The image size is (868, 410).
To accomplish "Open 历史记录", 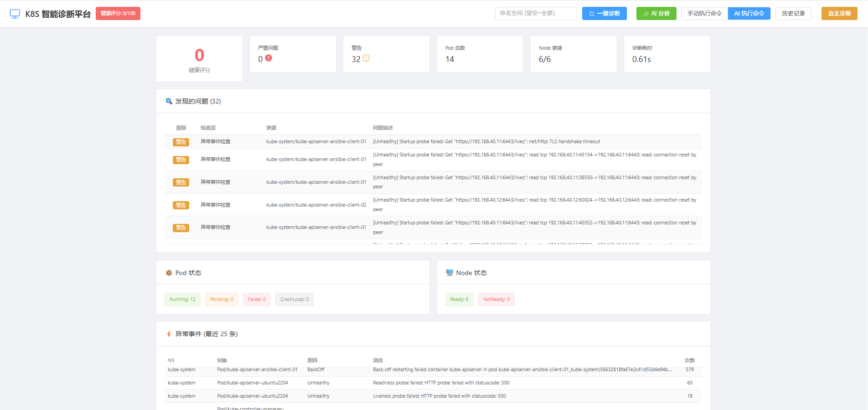I will pos(793,14).
